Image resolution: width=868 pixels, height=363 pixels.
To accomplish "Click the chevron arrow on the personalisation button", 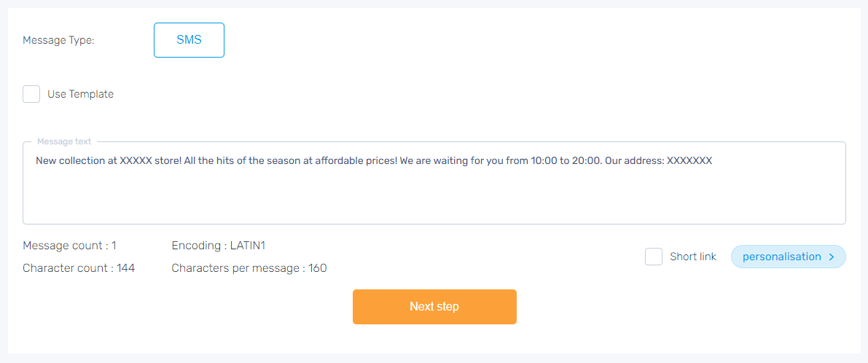I will [832, 257].
